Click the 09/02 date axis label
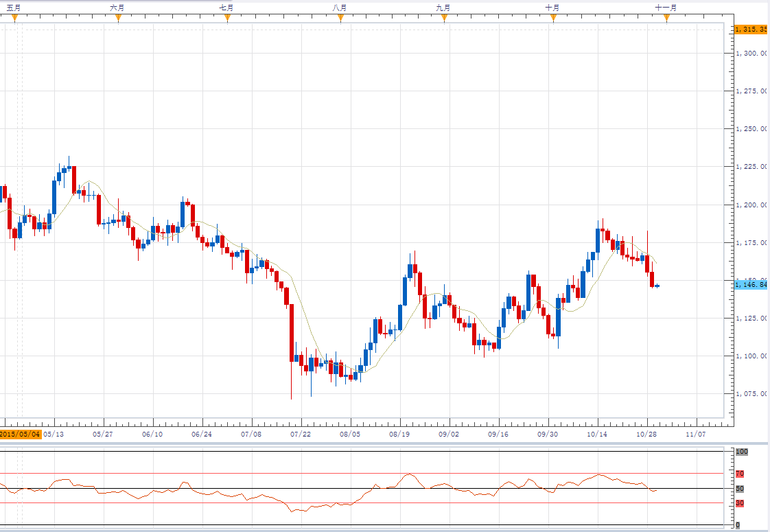The image size is (770, 532). [449, 435]
